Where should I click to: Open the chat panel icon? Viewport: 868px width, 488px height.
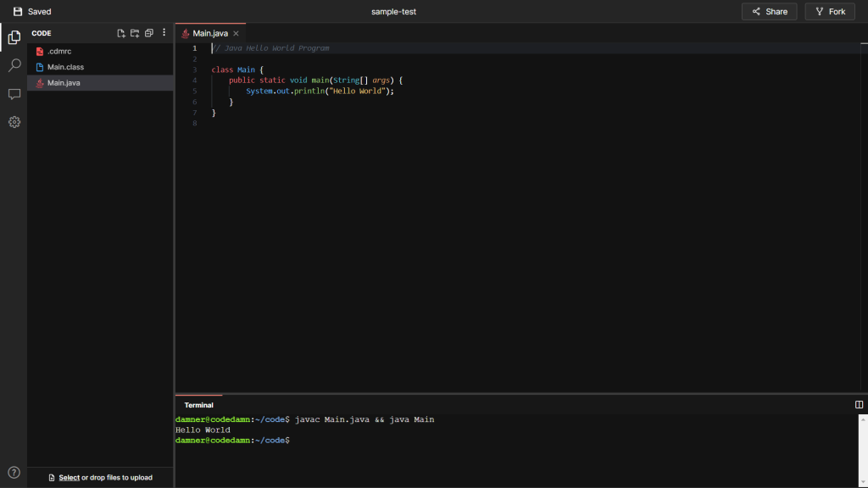coord(14,94)
